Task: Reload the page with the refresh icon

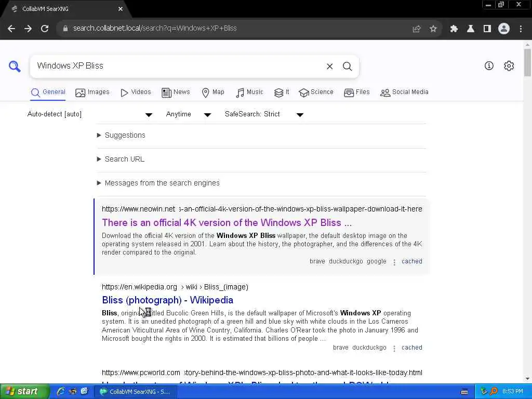Action: 45,29
